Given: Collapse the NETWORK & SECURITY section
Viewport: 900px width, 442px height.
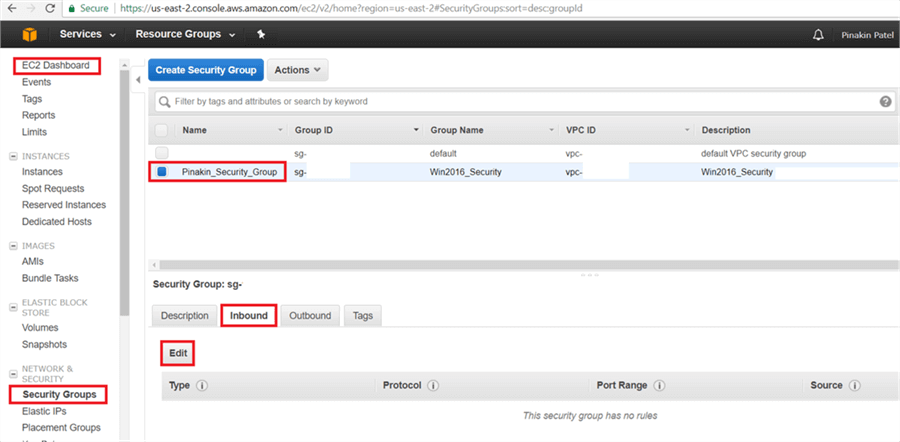Looking at the screenshot, I should click(13, 374).
